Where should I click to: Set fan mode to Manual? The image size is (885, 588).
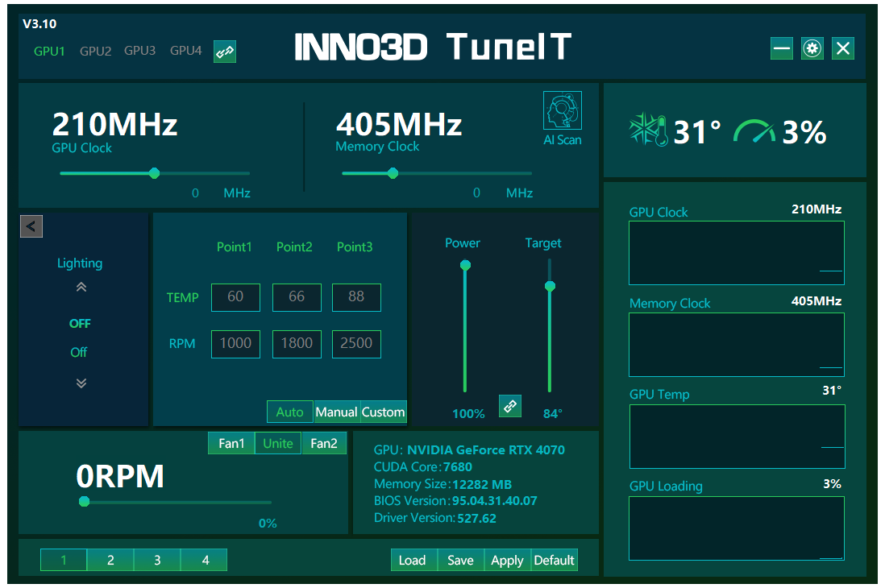point(336,412)
